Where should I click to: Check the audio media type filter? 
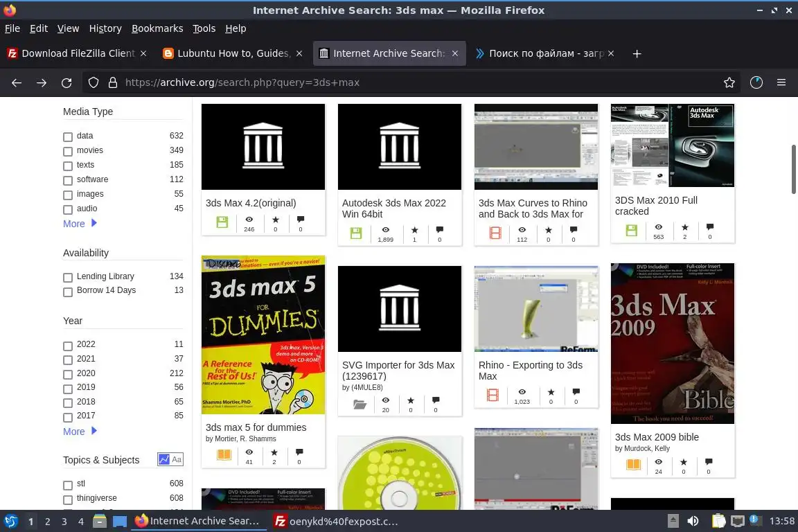[x=68, y=209]
